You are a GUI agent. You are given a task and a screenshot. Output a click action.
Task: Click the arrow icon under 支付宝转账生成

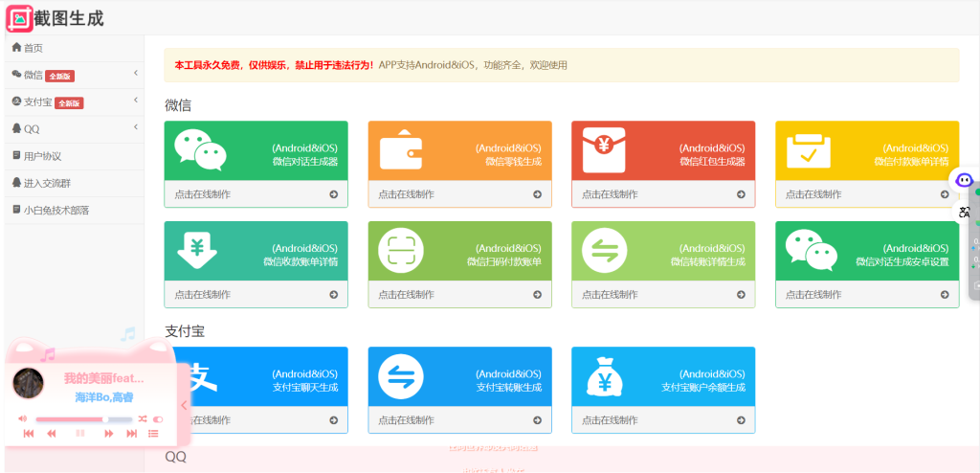click(x=537, y=420)
